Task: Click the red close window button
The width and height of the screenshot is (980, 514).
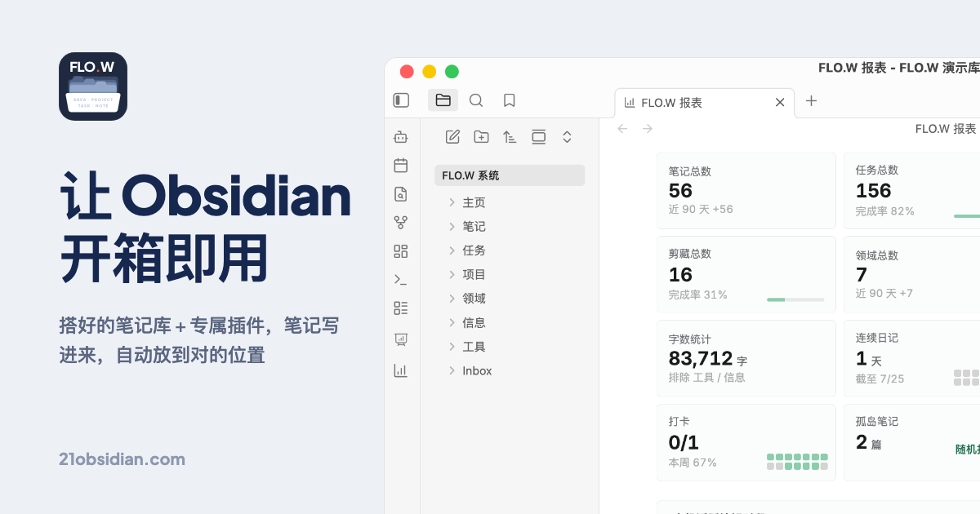Action: coord(407,72)
